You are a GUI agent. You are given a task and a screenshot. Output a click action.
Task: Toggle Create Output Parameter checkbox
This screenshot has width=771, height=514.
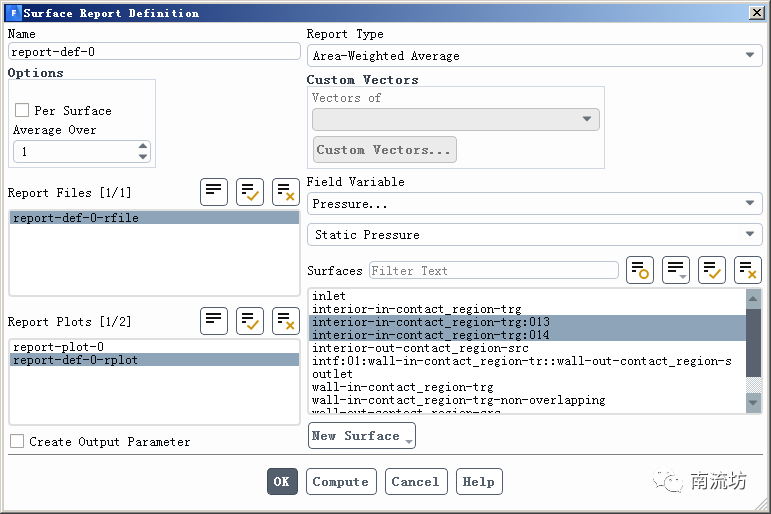18,441
